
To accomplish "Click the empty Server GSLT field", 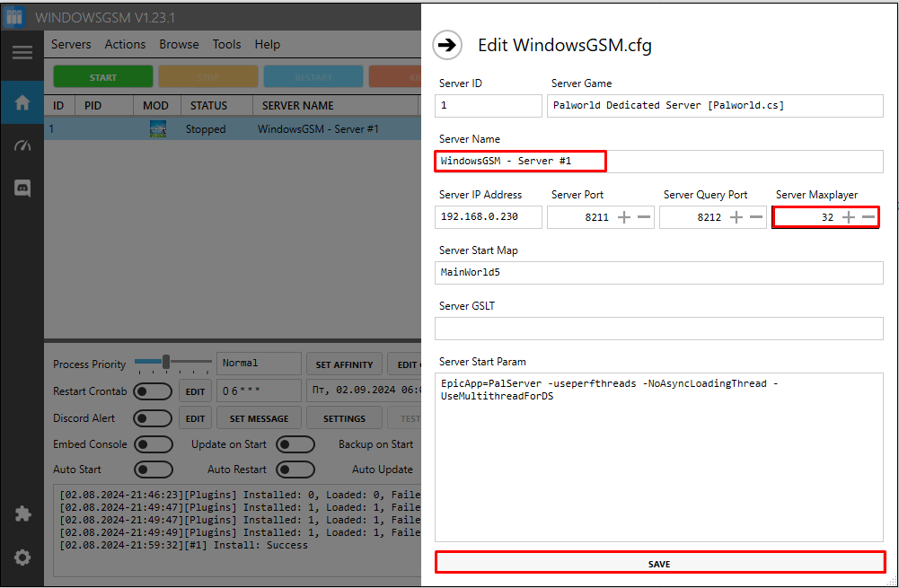I will pos(659,329).
